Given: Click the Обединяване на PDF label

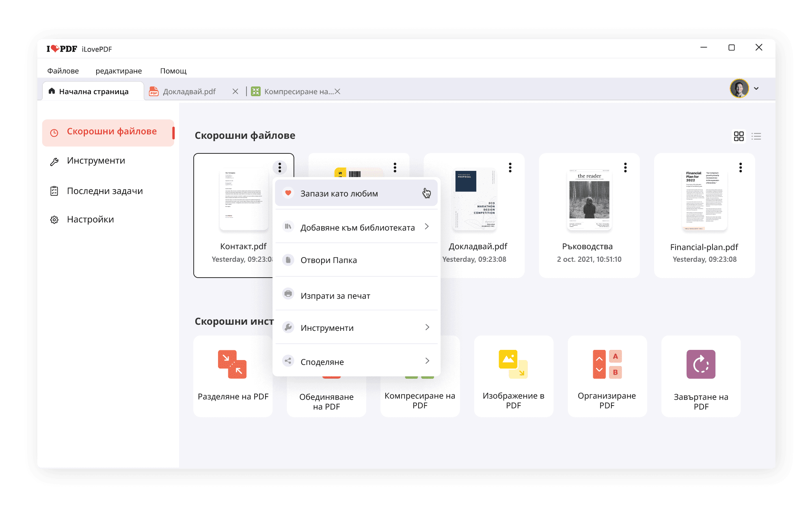Looking at the screenshot, I should point(326,401).
